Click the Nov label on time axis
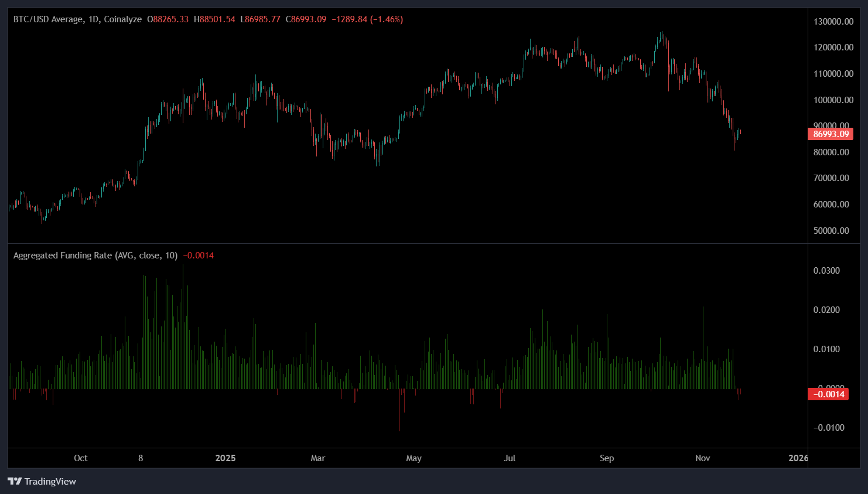 click(x=702, y=458)
